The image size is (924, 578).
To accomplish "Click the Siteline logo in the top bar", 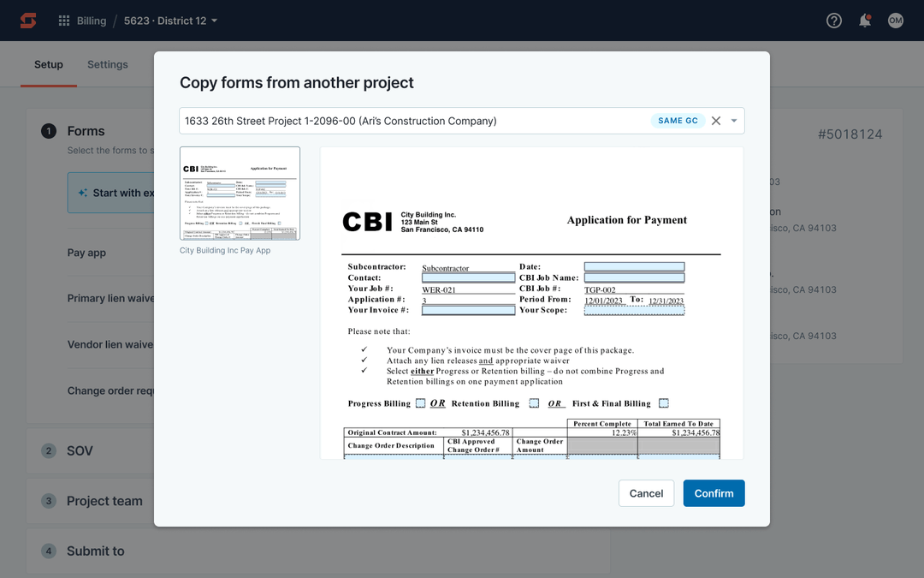I will point(27,20).
